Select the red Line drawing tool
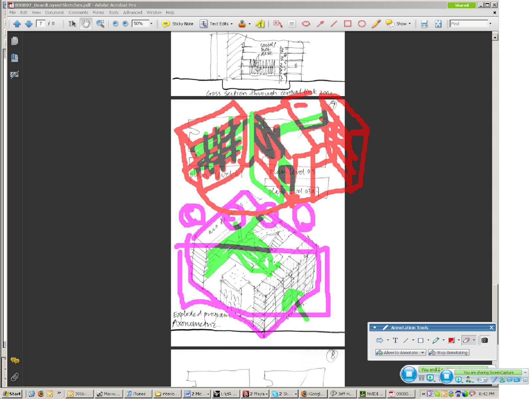Image resolution: width=532 pixels, height=399 pixels. pos(334,24)
